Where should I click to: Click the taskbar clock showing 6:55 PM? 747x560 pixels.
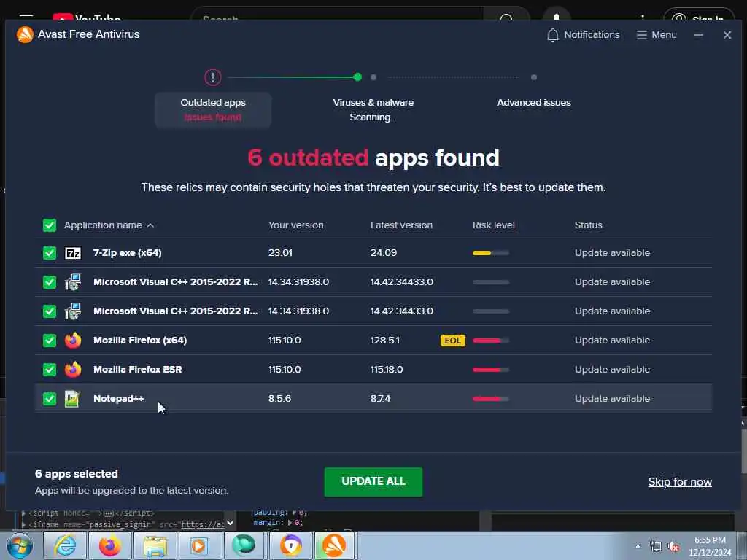pos(710,546)
